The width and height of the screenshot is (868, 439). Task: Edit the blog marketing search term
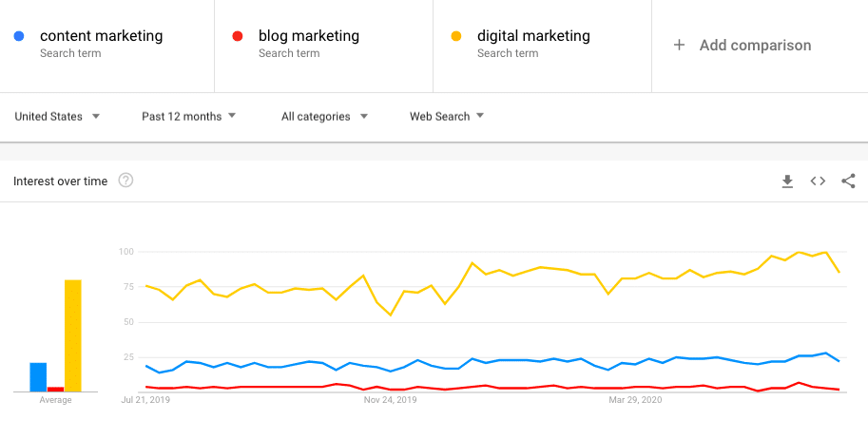click(309, 36)
